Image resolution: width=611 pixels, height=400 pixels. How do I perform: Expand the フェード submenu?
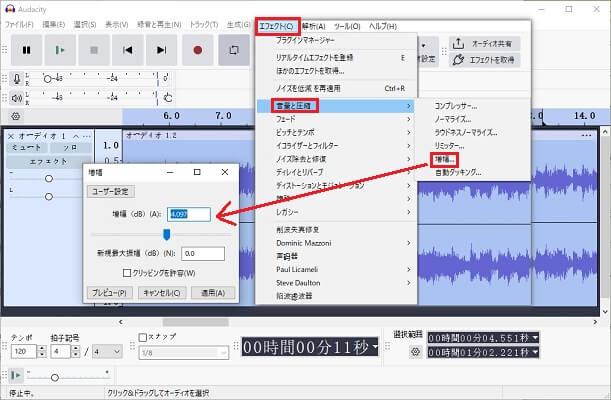336,119
